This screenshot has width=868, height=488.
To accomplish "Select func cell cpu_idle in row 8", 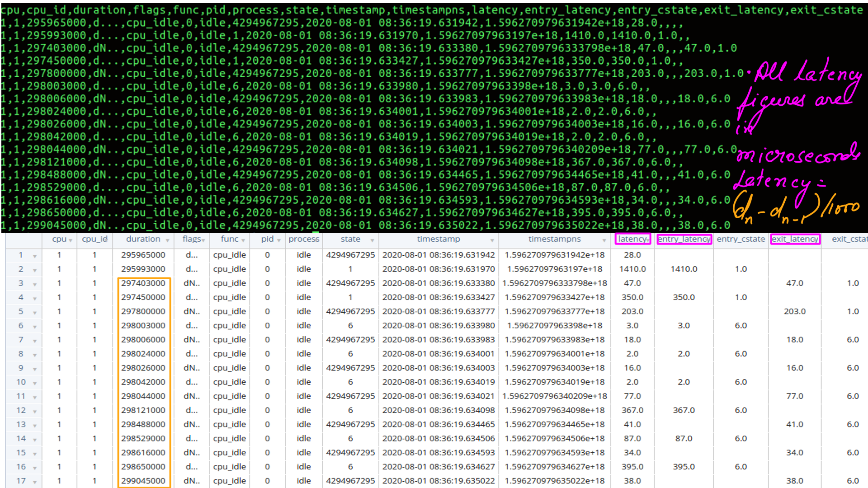I will (x=230, y=354).
